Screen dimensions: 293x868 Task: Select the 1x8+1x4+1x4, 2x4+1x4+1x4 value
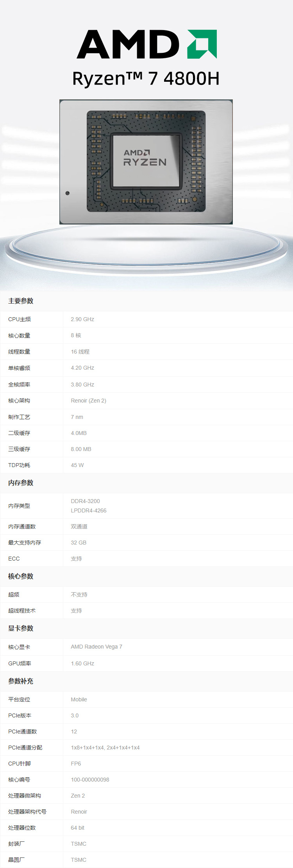(105, 748)
